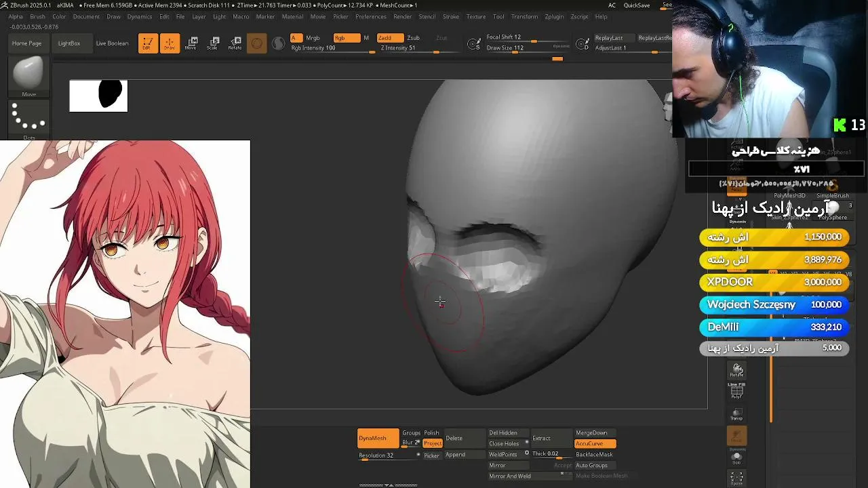Click the Dynamic draw size D icon
868x488 pixels.
click(x=583, y=45)
